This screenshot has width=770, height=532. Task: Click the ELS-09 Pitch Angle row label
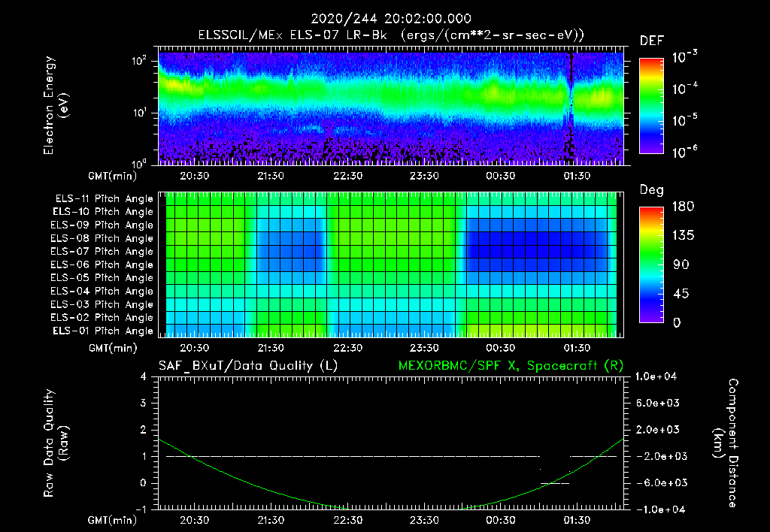(x=102, y=225)
